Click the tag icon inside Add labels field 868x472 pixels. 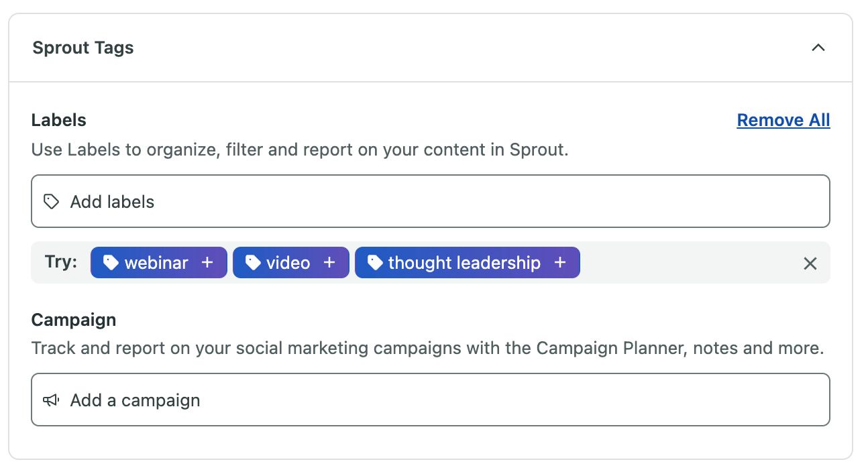point(51,200)
